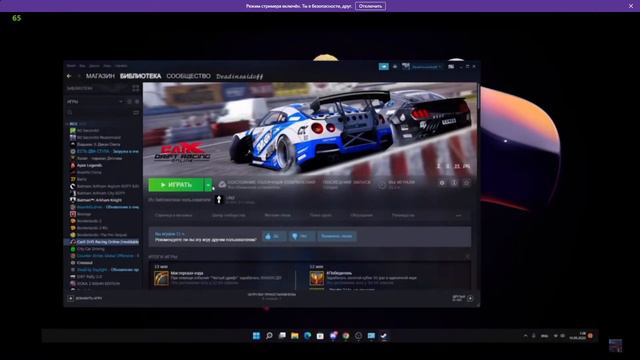This screenshot has height=360, width=640.
Task: Click the recent games clock icon
Action: [129, 101]
